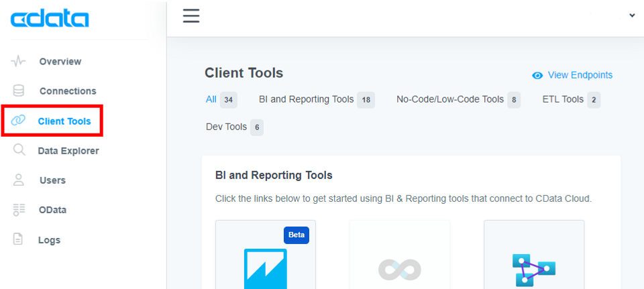Image resolution: width=644 pixels, height=289 pixels.
Task: Click the Connections database icon
Action: click(x=19, y=91)
